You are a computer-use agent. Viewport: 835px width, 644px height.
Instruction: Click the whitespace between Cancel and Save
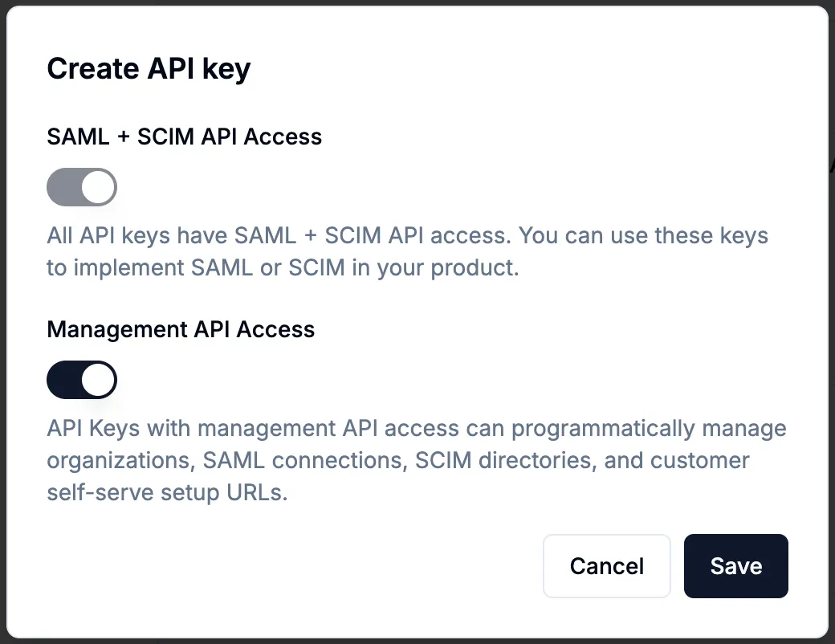click(x=677, y=566)
